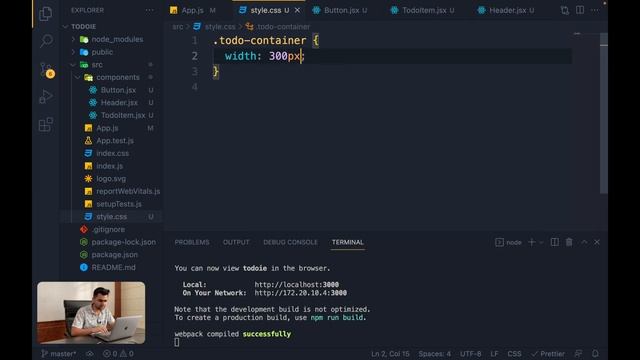Split the editor to the right
The image size is (640, 360).
[x=580, y=10]
